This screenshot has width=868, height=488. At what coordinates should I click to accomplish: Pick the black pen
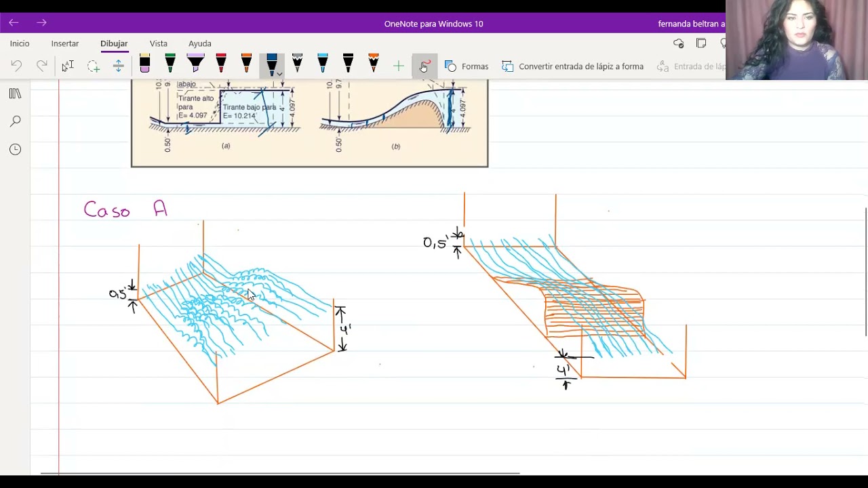coord(348,64)
